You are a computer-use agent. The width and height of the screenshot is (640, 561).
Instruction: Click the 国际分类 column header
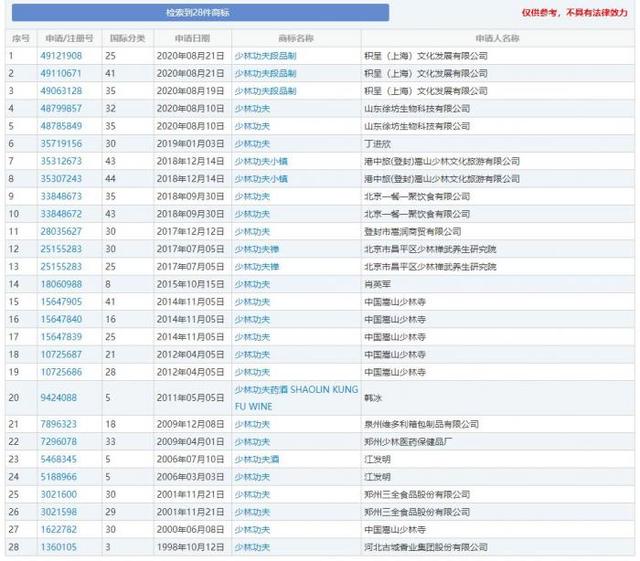coord(125,37)
